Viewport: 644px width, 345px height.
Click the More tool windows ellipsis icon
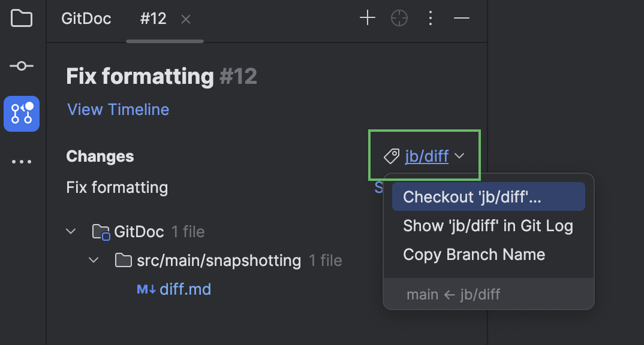pyautogui.click(x=22, y=161)
